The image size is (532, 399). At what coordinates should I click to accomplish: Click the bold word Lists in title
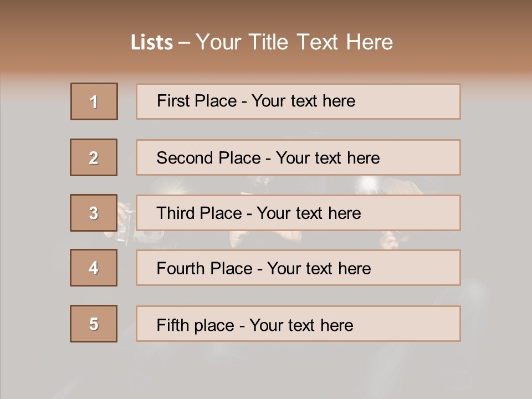(x=152, y=43)
